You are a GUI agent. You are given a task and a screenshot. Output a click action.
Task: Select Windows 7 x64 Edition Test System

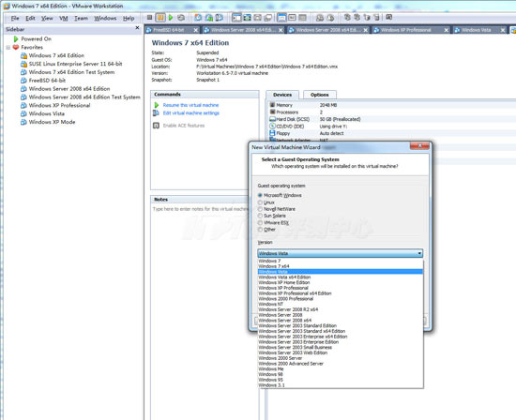71,72
